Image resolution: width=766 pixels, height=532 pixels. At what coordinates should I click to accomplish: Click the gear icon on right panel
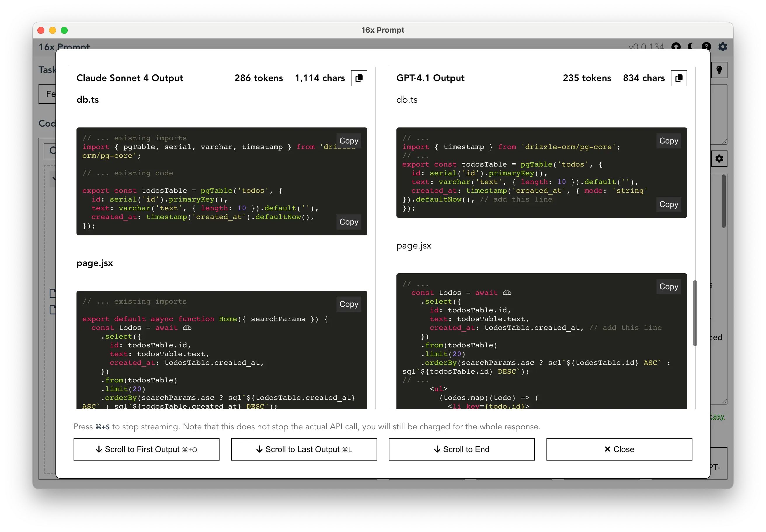719,159
